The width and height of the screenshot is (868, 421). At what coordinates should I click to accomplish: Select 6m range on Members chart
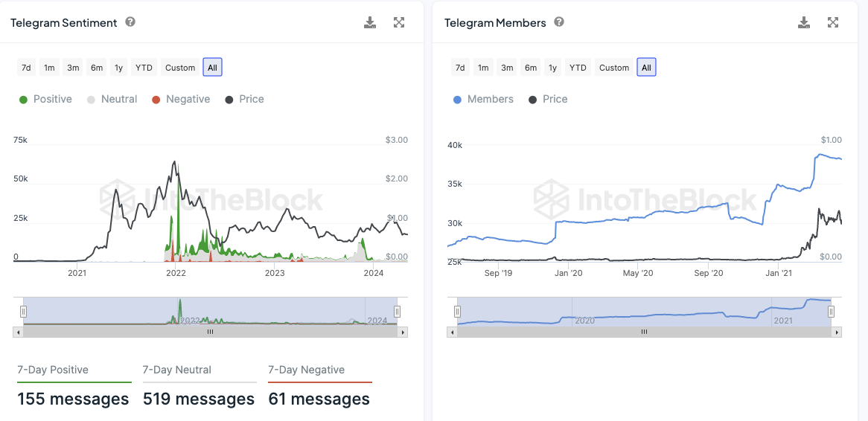[x=531, y=68]
